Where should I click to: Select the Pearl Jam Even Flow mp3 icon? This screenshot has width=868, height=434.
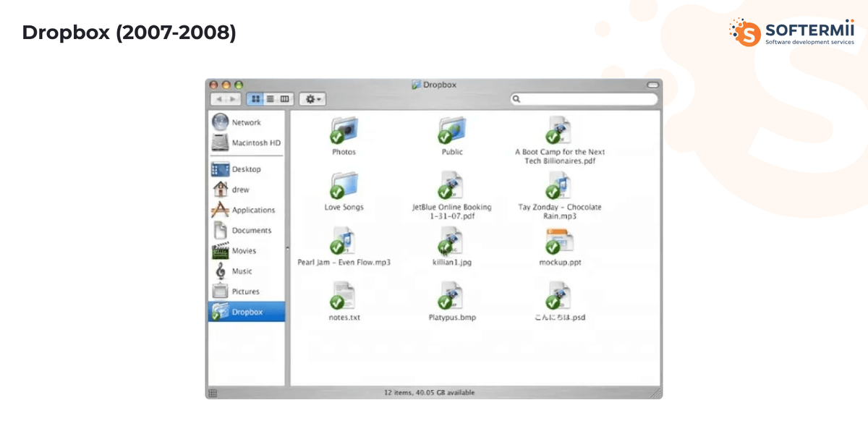pyautogui.click(x=343, y=241)
